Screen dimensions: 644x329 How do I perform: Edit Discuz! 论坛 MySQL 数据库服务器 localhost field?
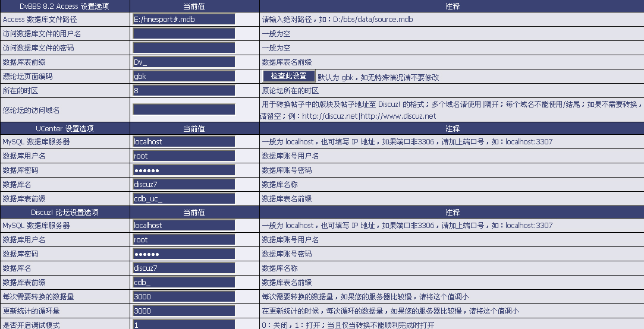click(x=184, y=225)
